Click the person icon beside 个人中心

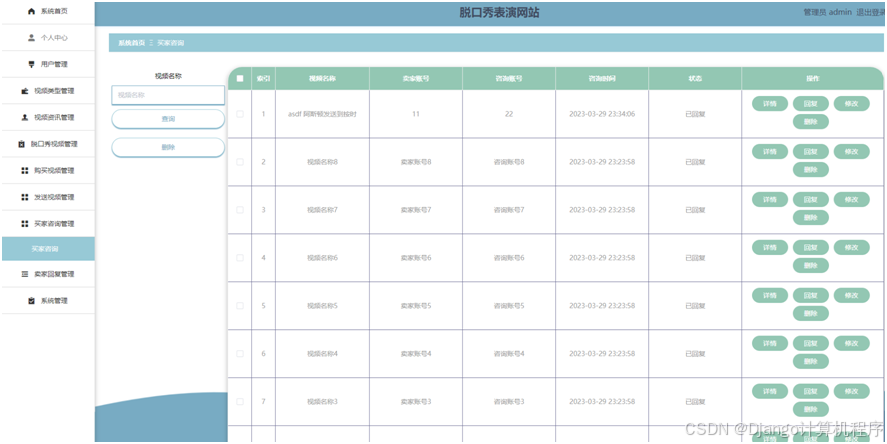coord(32,38)
